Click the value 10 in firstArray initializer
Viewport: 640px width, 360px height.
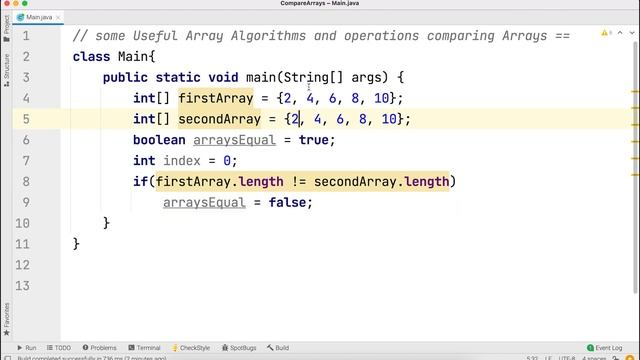click(382, 98)
